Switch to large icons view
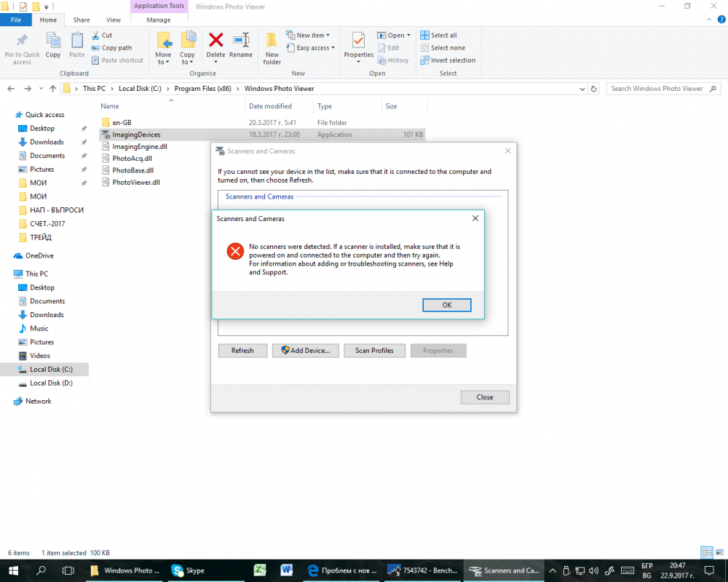728x582 pixels. click(x=719, y=552)
